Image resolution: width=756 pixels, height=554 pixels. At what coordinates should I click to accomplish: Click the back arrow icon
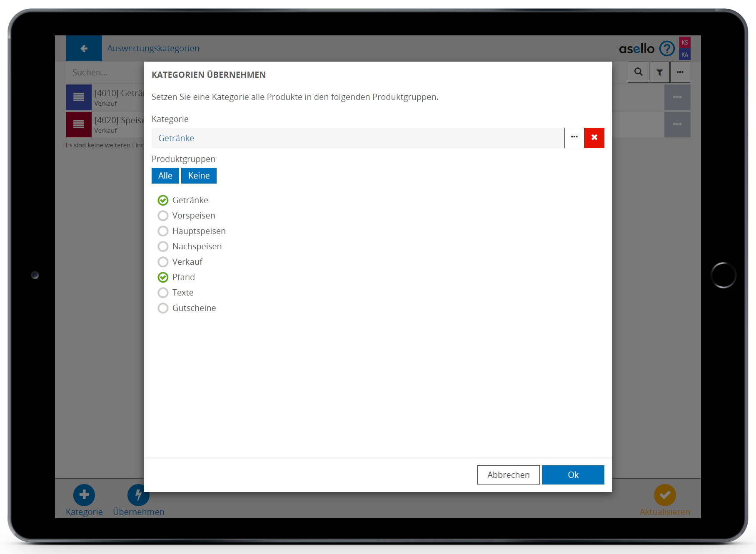point(84,48)
